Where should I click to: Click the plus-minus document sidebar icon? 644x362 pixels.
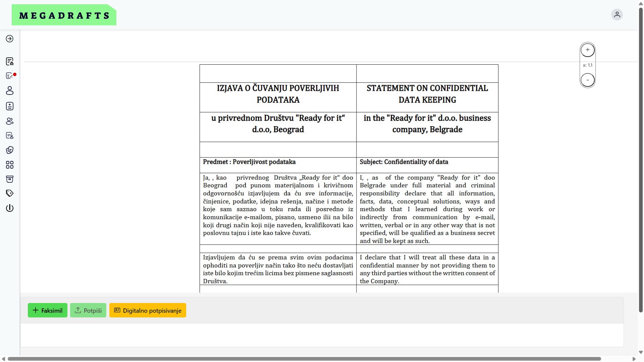tap(10, 106)
